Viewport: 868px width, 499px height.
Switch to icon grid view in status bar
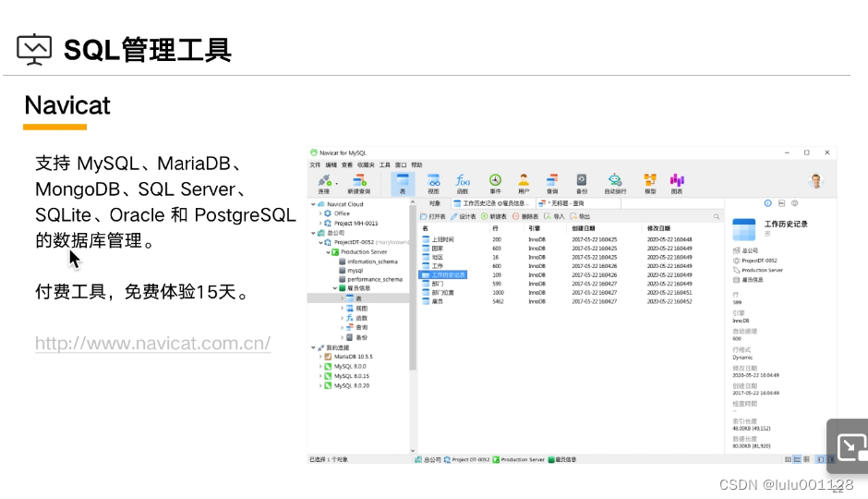pyautogui.click(x=788, y=459)
